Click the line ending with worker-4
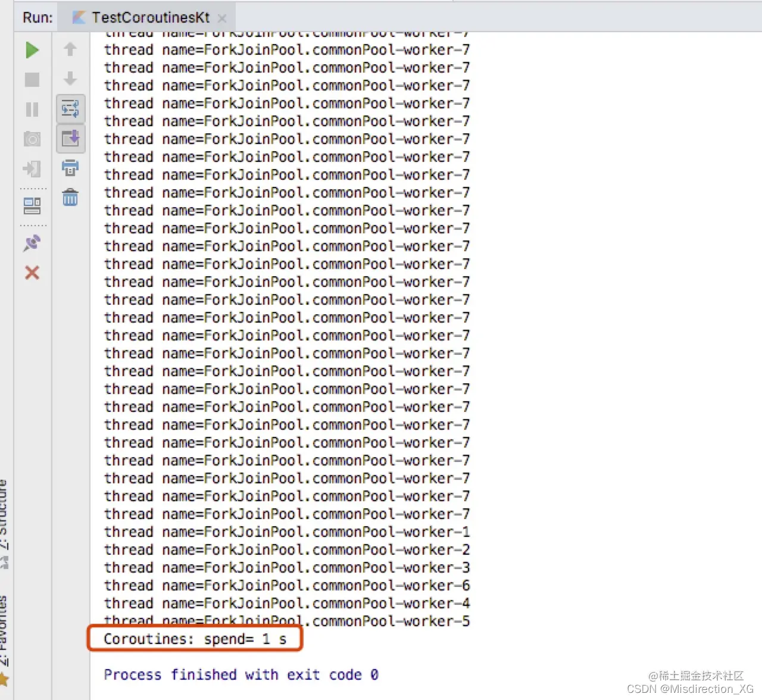Screen dimensions: 762x700 pos(287,604)
